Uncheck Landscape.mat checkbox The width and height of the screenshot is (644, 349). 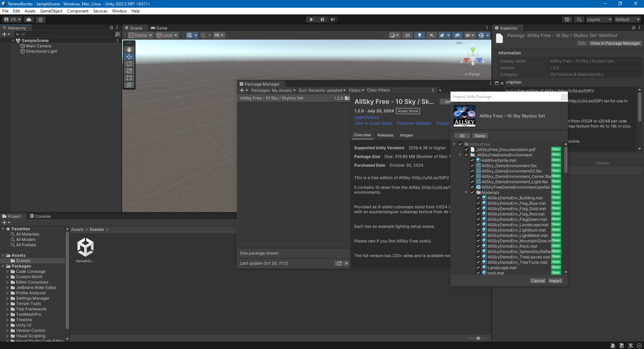[478, 267]
